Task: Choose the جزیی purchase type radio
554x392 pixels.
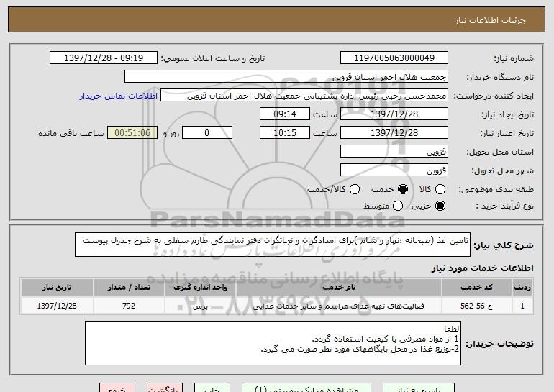Action: coord(440,206)
